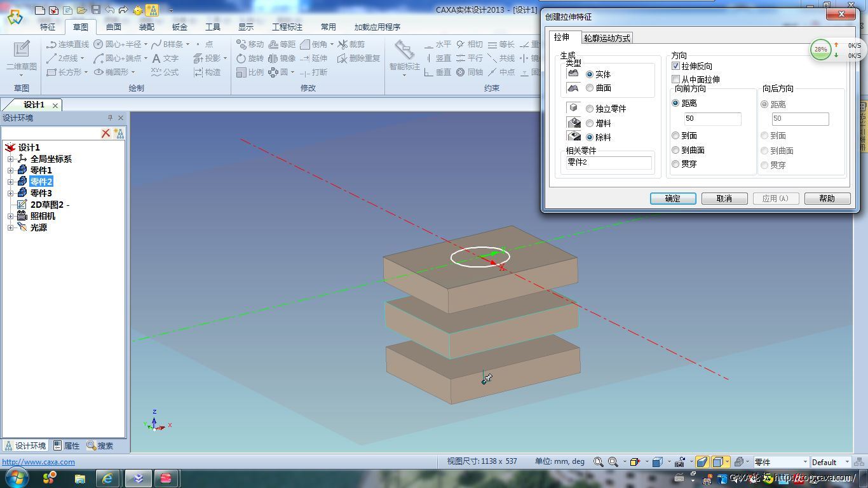Screen dimensions: 868x488
Task: Expand the 零件3 tree node
Action: coord(10,193)
